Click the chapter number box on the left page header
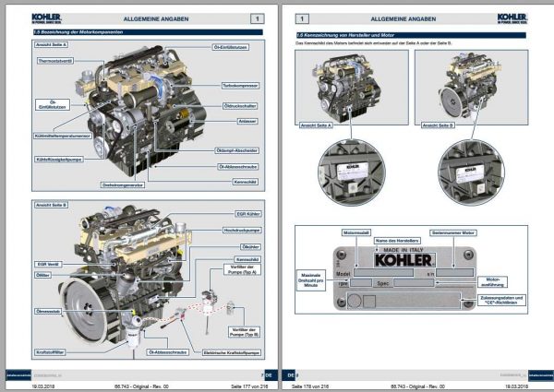Image resolution: width=554 pixels, height=392 pixels. tap(258, 18)
